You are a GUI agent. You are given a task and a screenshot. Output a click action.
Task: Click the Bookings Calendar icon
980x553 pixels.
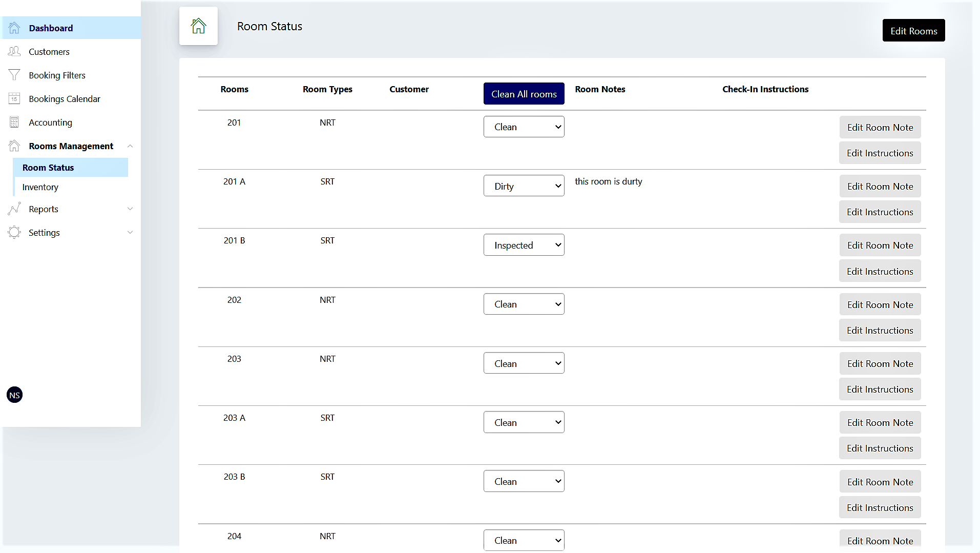click(14, 98)
